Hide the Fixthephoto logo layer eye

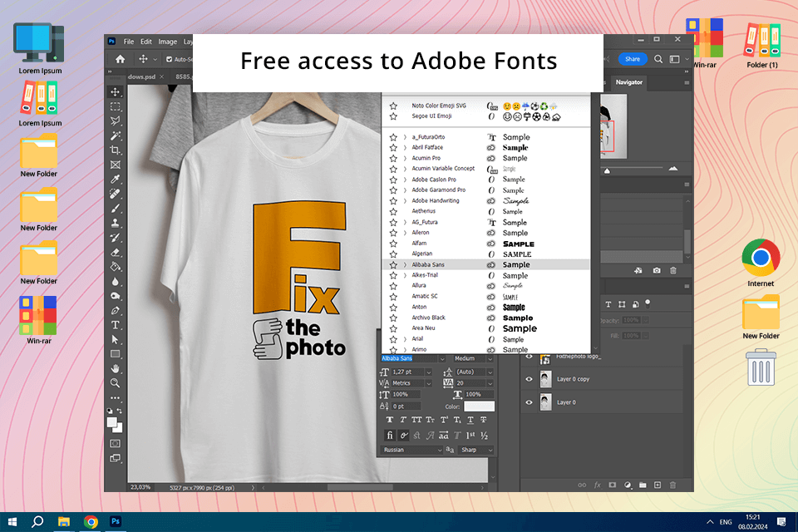tap(529, 357)
